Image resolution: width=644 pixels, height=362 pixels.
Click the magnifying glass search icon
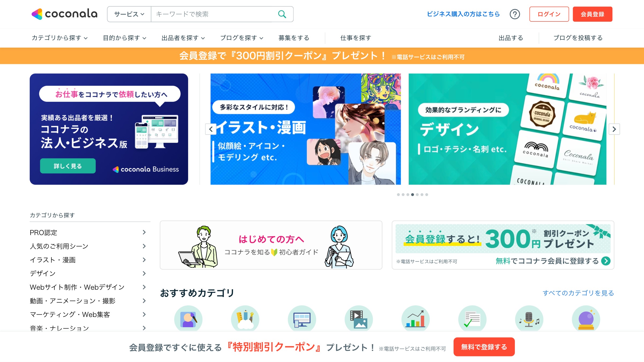(282, 14)
